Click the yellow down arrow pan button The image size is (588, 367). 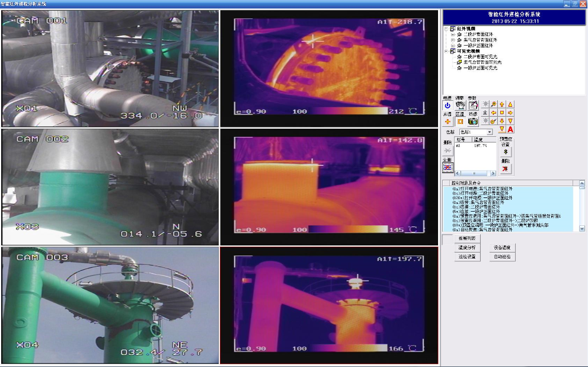(501, 121)
